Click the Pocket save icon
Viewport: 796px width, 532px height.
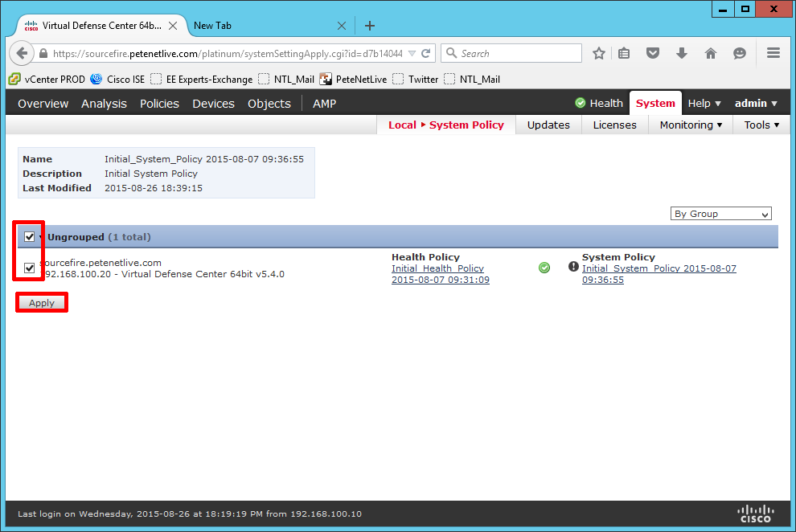tap(653, 53)
